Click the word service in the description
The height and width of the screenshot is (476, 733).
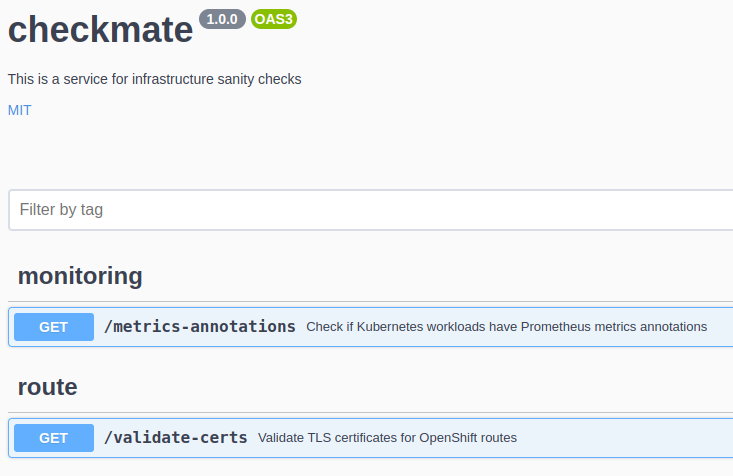pos(74,79)
